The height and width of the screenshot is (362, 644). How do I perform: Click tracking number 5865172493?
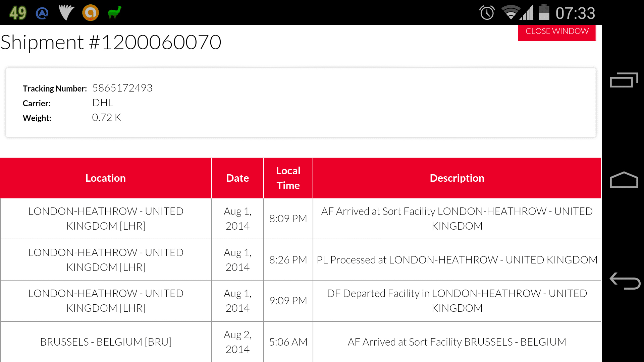122,88
